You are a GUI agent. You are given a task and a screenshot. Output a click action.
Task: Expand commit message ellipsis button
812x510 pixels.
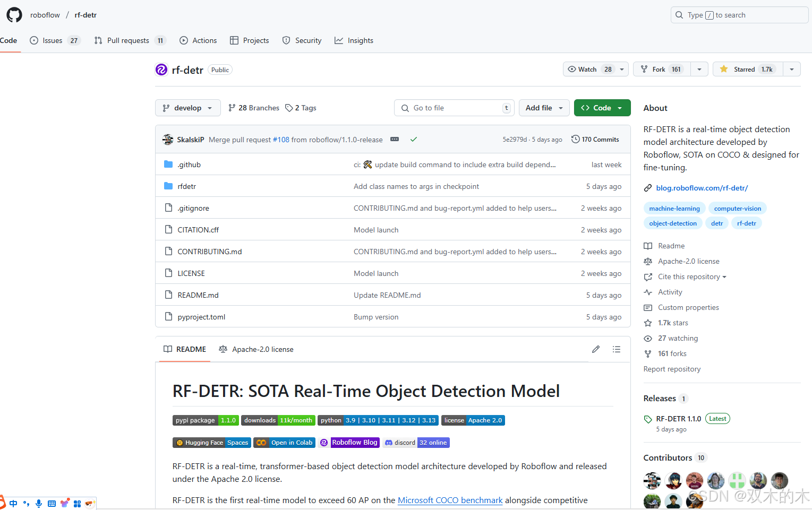pyautogui.click(x=395, y=140)
